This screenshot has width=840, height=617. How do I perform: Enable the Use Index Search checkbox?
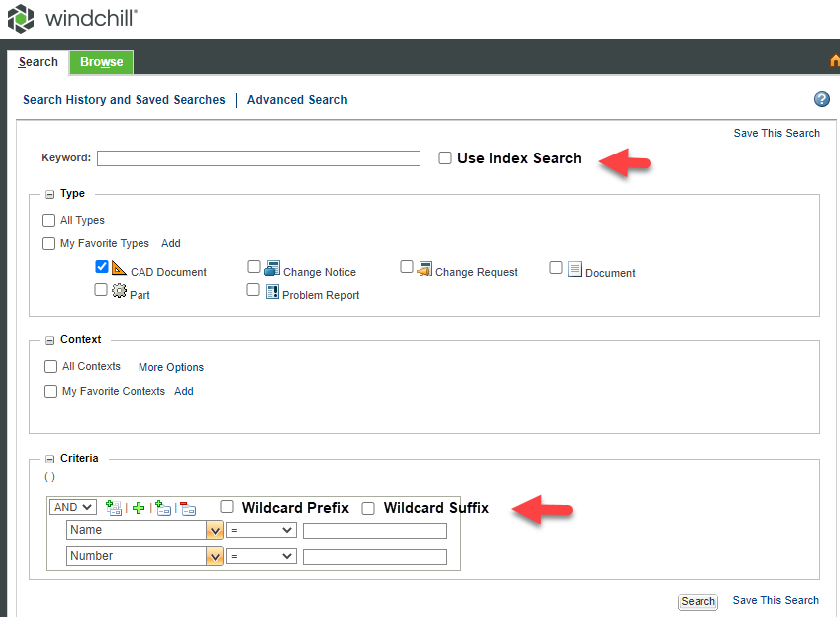(445, 157)
